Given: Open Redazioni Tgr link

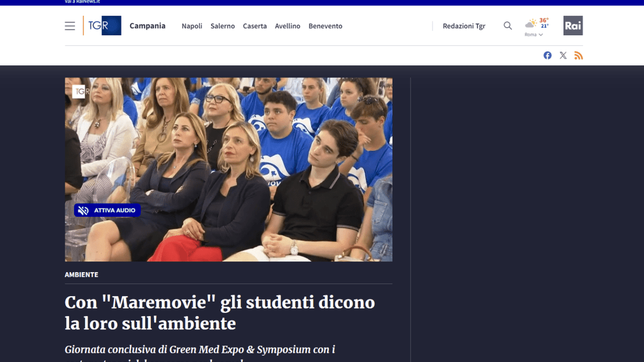Looking at the screenshot, I should [x=464, y=26].
